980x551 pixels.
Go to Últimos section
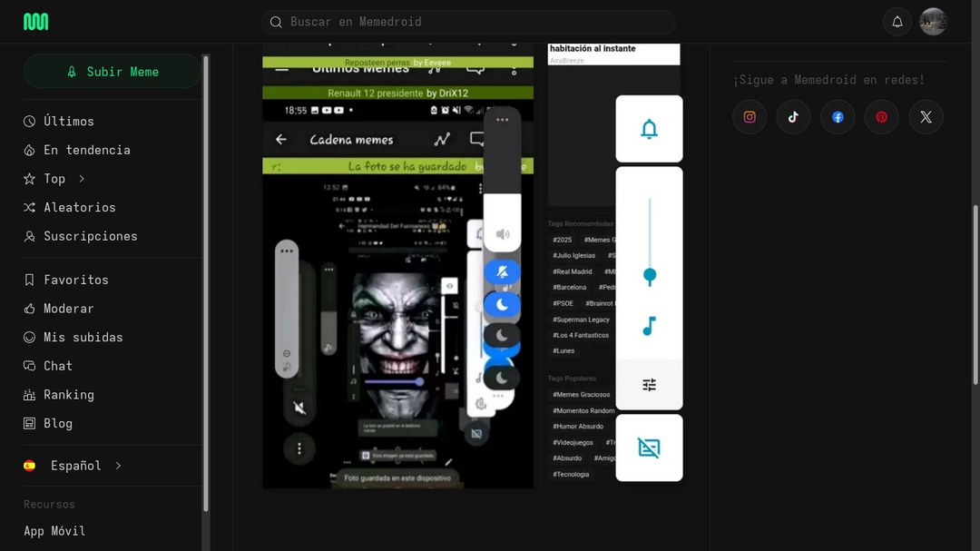coord(69,122)
